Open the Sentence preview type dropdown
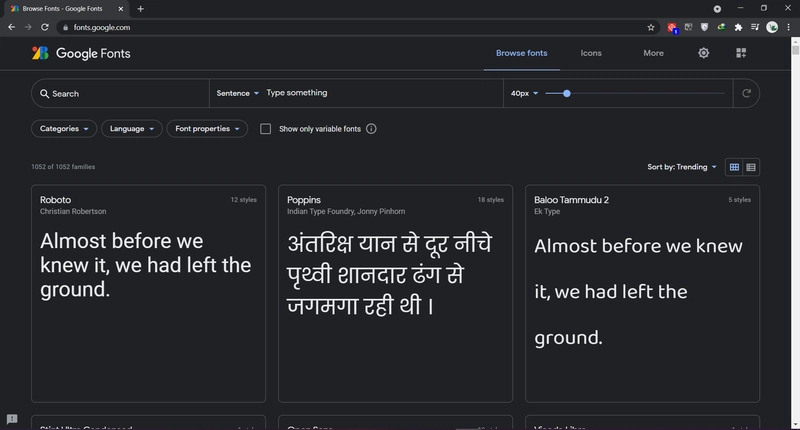This screenshot has height=430, width=800. pyautogui.click(x=238, y=93)
